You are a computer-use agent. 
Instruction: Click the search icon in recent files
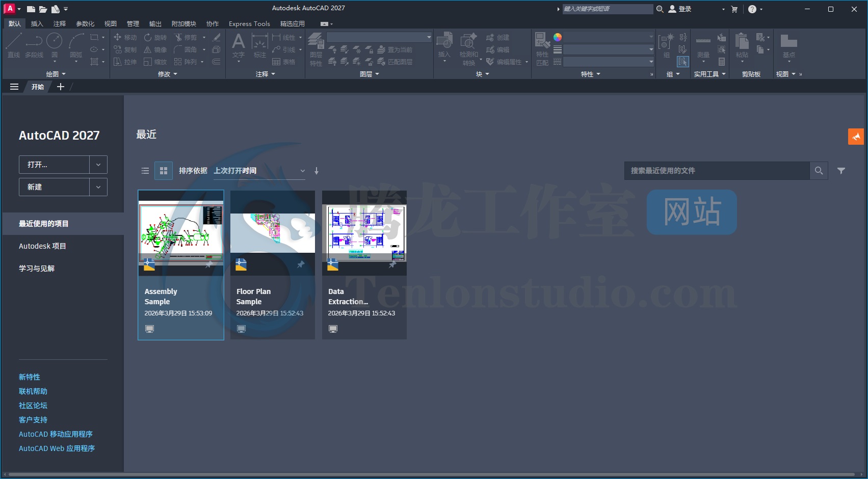coord(819,171)
